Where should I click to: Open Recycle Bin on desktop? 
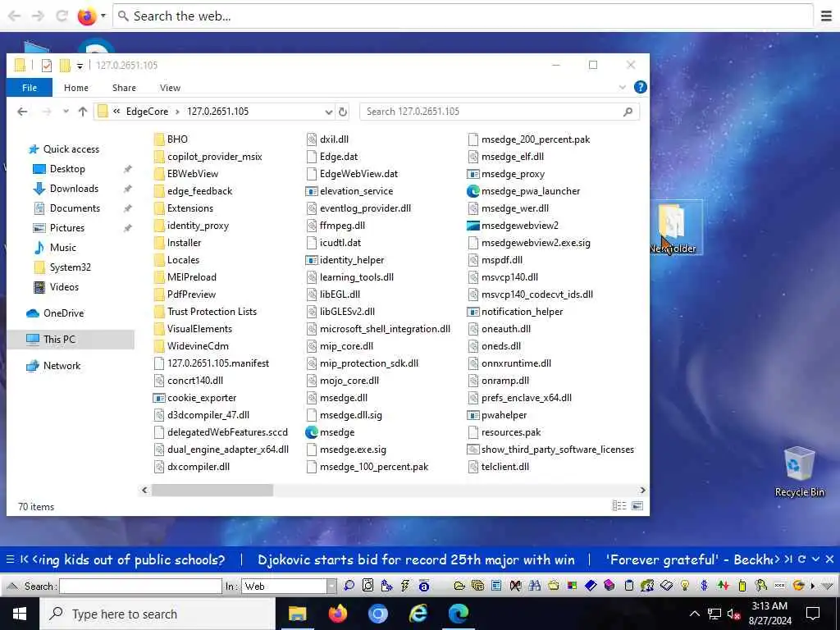click(799, 472)
